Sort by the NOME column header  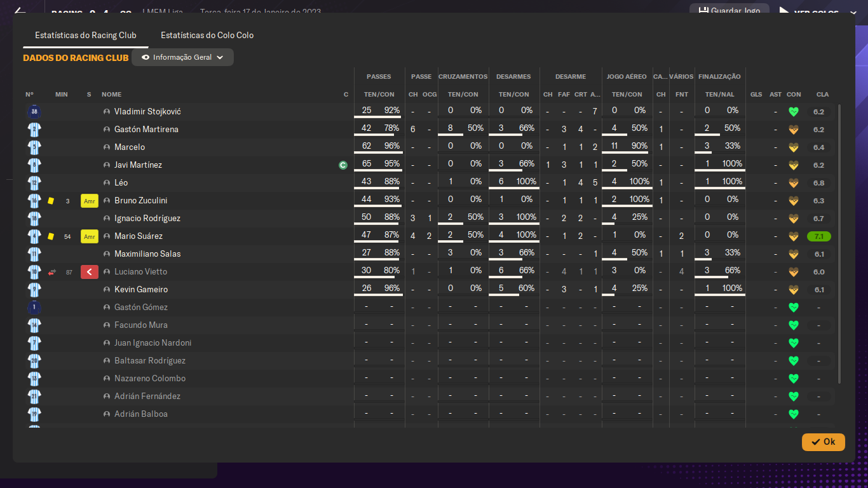111,94
